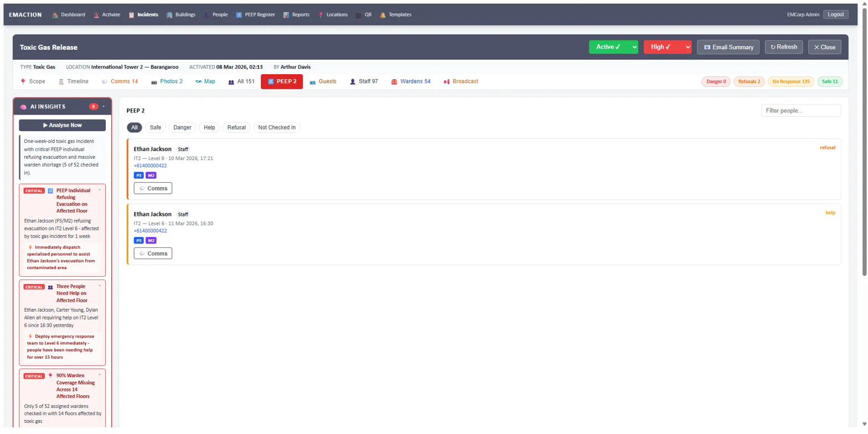This screenshot has height=434, width=868.
Task: Collapse the AI Insights panel chevron
Action: (x=104, y=106)
